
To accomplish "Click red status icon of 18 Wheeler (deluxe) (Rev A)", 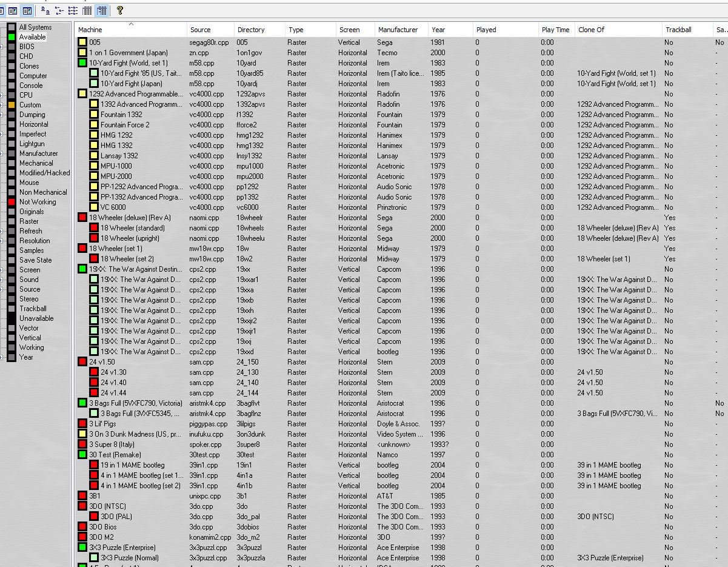I will point(82,218).
